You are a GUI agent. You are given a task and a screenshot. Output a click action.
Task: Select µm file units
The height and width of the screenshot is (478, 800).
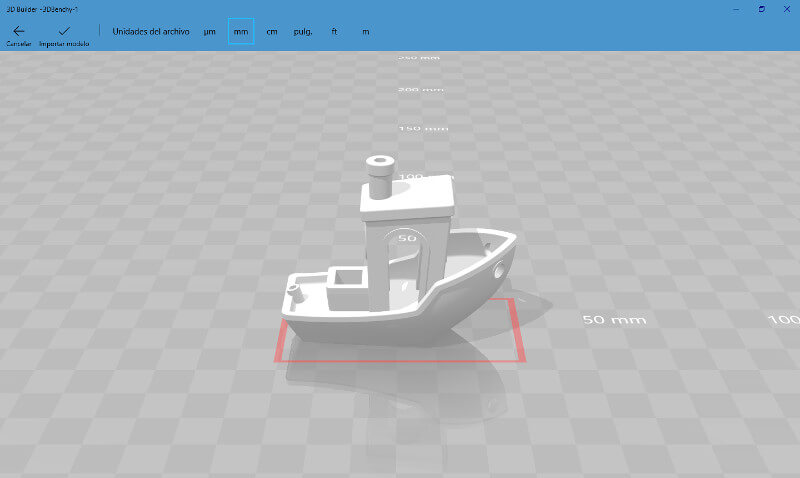click(210, 32)
